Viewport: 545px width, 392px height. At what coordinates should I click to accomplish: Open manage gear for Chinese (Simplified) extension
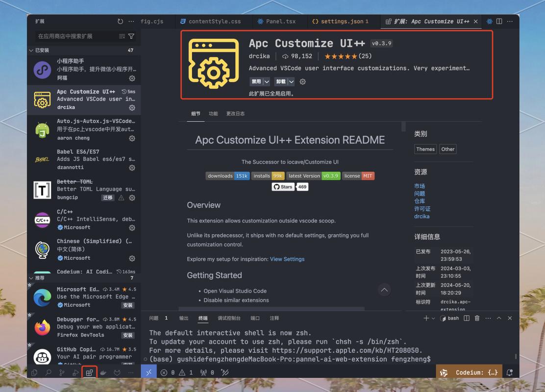tap(132, 259)
